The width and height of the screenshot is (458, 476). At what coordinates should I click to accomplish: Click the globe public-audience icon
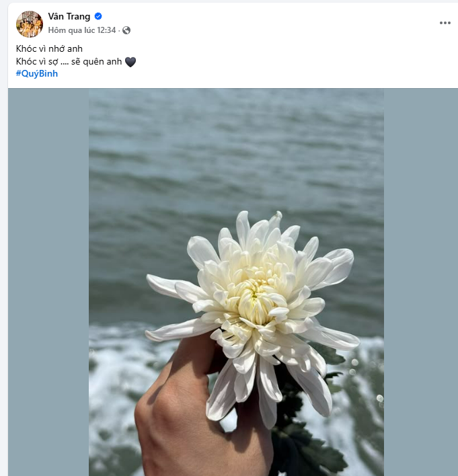pos(126,30)
